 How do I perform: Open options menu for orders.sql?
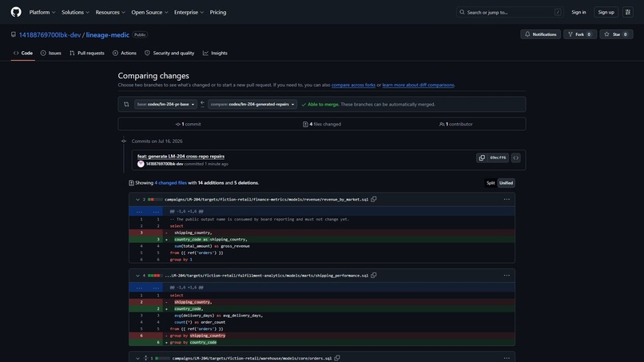click(x=507, y=358)
